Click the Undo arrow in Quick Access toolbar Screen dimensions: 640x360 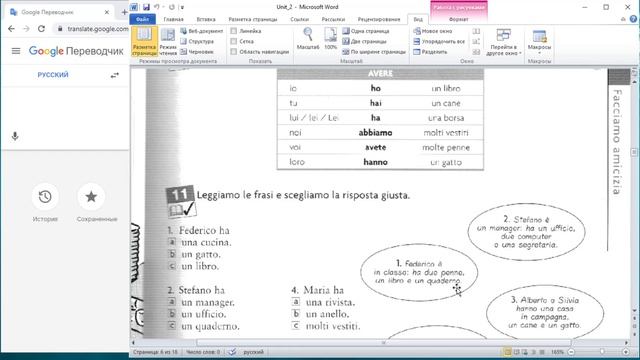(x=157, y=7)
